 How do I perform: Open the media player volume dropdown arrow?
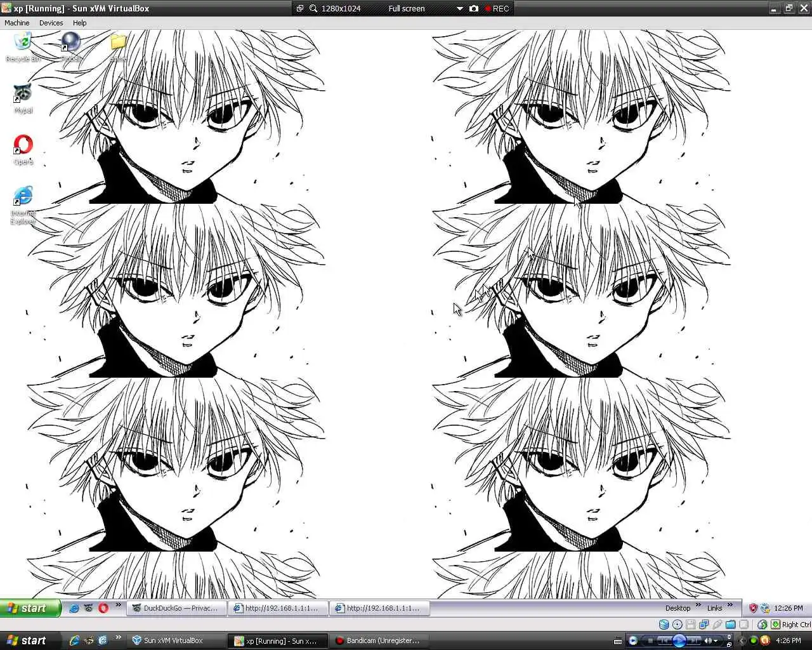(x=716, y=640)
